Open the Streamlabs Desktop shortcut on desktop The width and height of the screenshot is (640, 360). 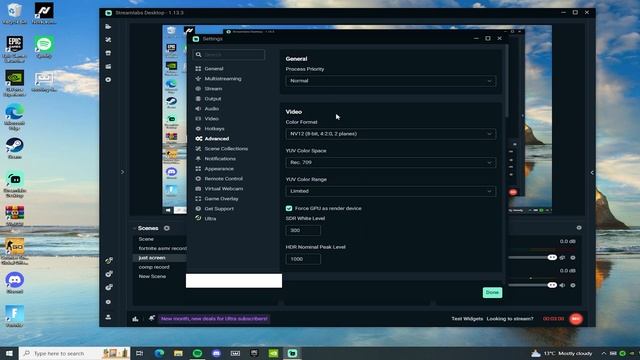[x=15, y=184]
